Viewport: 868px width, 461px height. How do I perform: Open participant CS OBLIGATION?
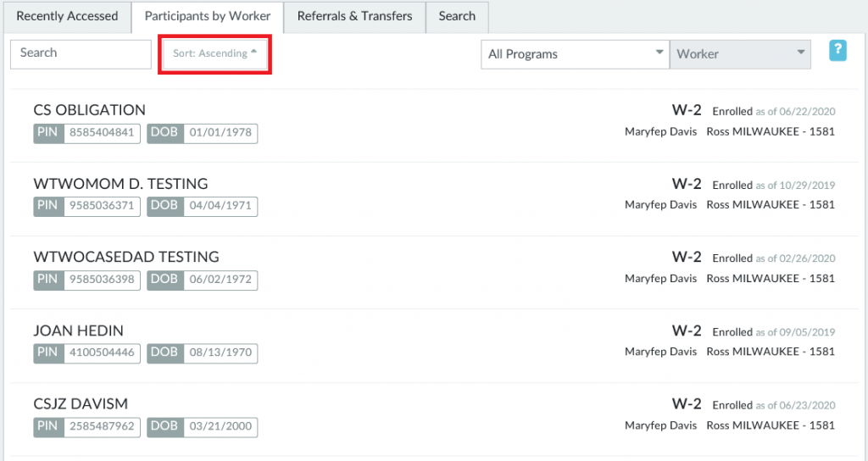pyautogui.click(x=90, y=110)
